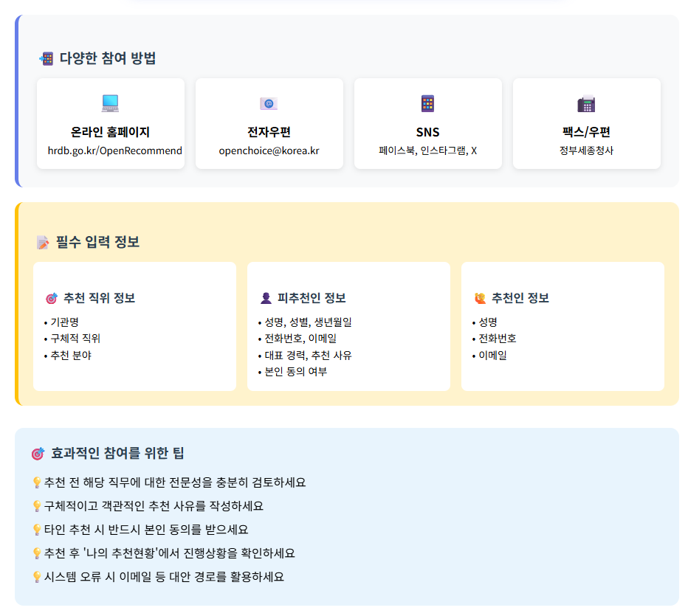The width and height of the screenshot is (688, 616).
Task: Click the lightbulb icon before 타인 추천 시
Action: pos(38,530)
